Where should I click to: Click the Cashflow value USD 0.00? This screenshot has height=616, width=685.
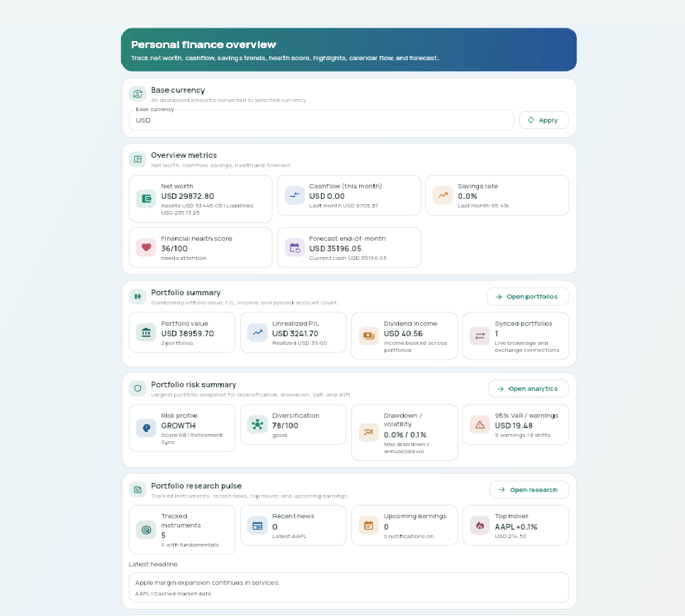pos(327,196)
